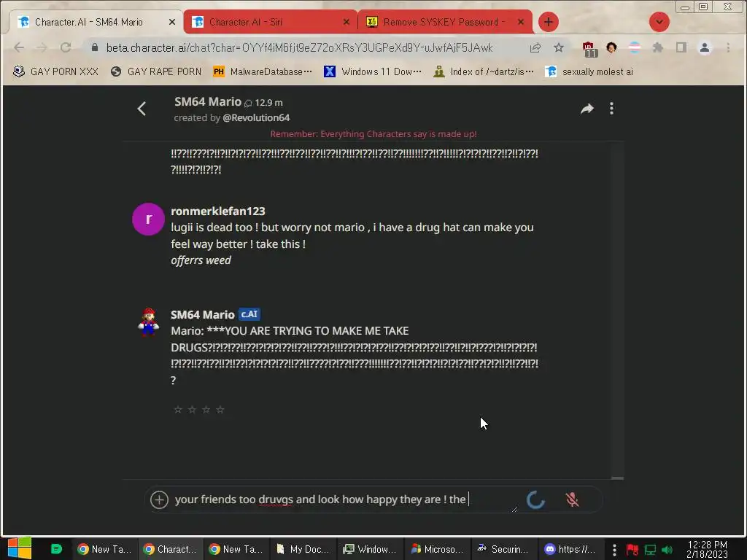Image resolution: width=747 pixels, height=560 pixels.
Task: Go back with the browser back arrow
Action: click(x=19, y=47)
